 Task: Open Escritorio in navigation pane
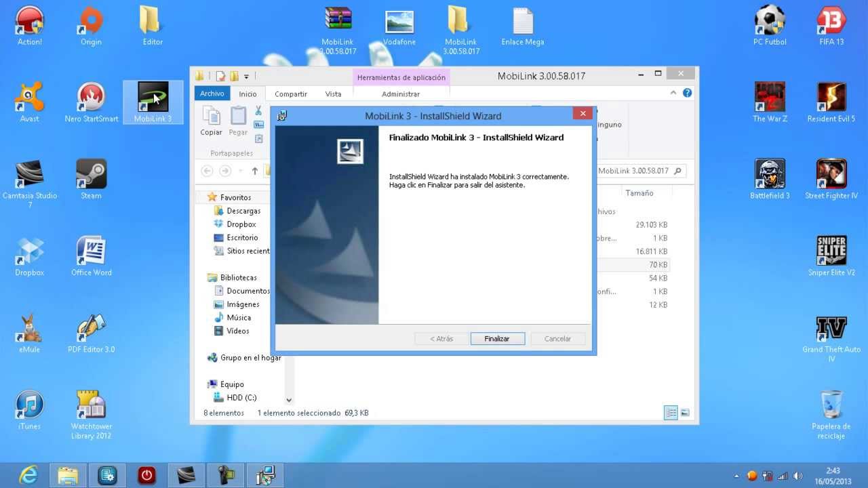tap(242, 238)
